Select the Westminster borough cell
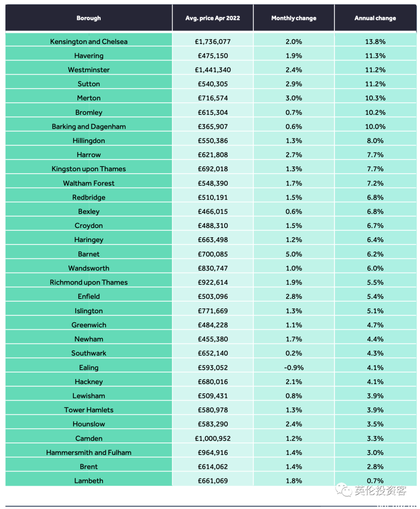This screenshot has height=509, width=420. [89, 70]
